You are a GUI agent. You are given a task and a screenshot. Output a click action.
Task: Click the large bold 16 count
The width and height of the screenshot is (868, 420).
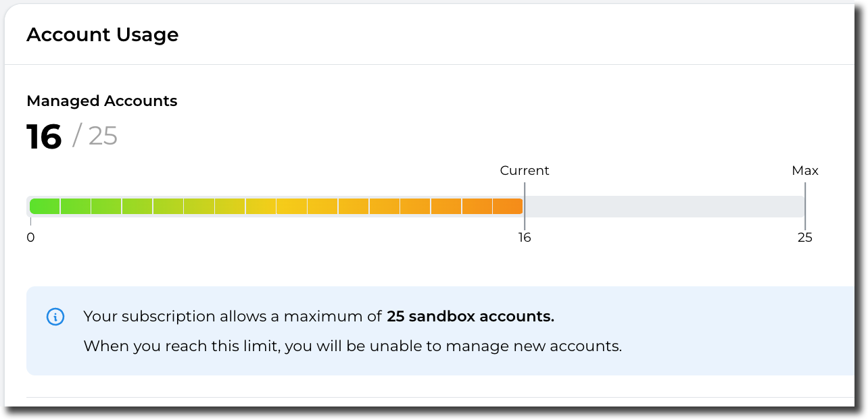(44, 137)
